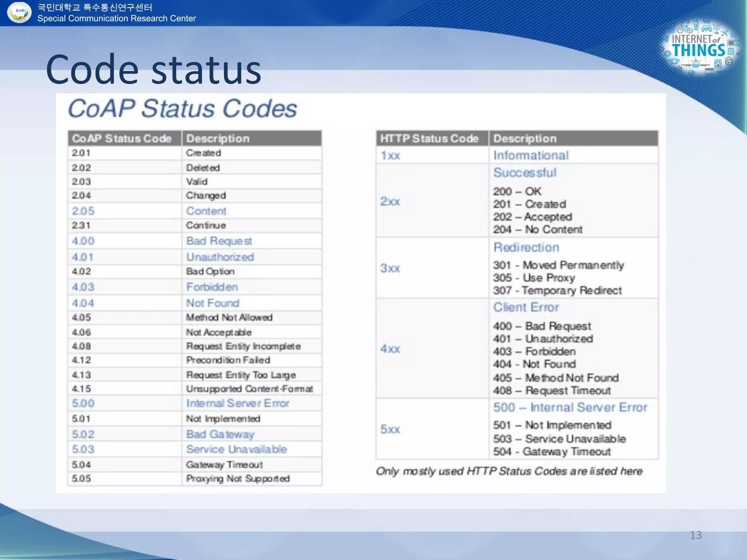
Task: Click the Code status slide title
Action: click(153, 69)
